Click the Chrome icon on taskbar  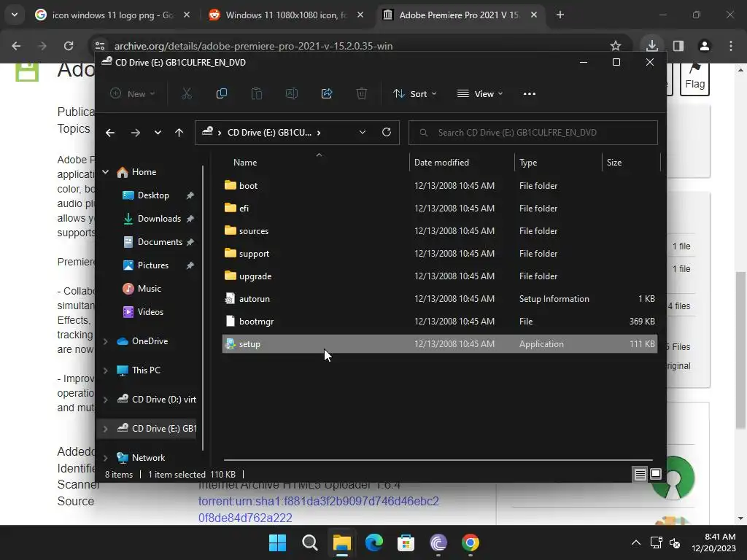(x=471, y=542)
